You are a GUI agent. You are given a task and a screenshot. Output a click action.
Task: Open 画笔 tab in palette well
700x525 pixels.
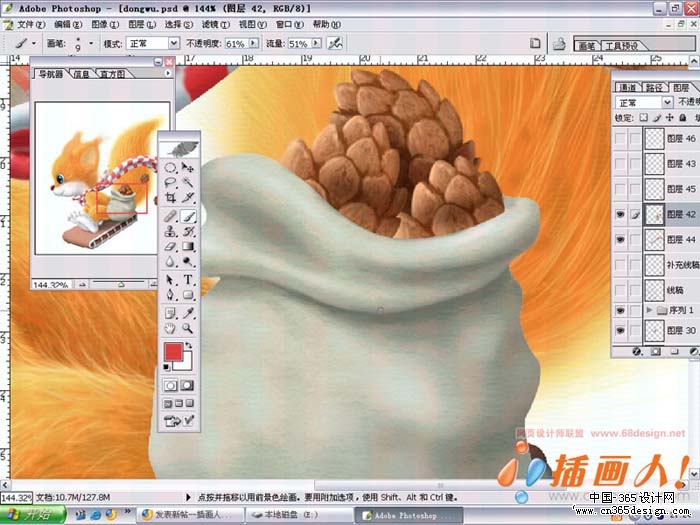(x=587, y=46)
